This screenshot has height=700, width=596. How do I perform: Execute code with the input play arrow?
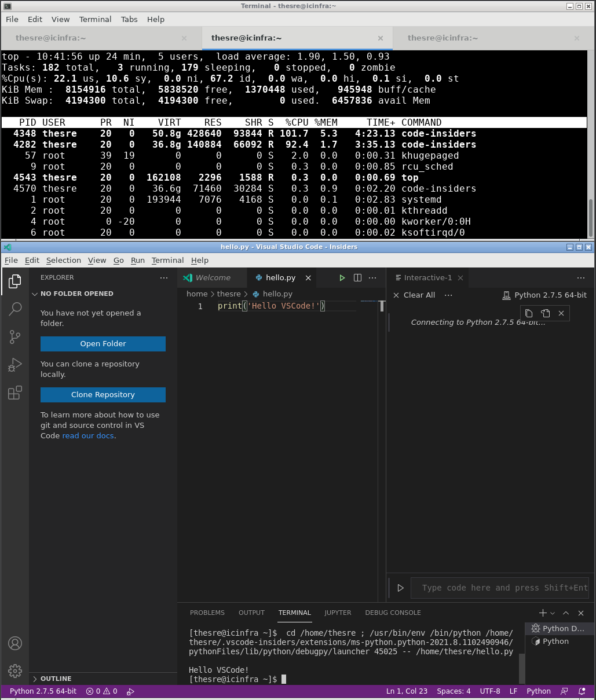[x=400, y=588]
